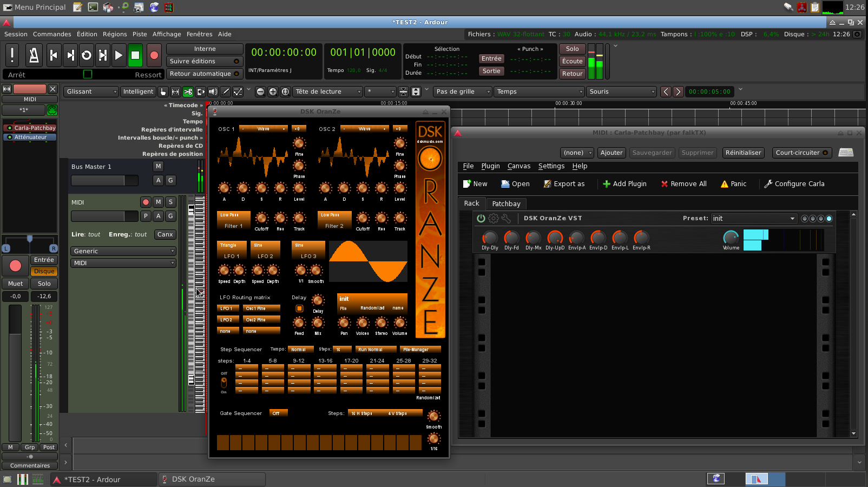The image size is (868, 487).
Task: Open the Preset init dropdown
Action: 753,219
